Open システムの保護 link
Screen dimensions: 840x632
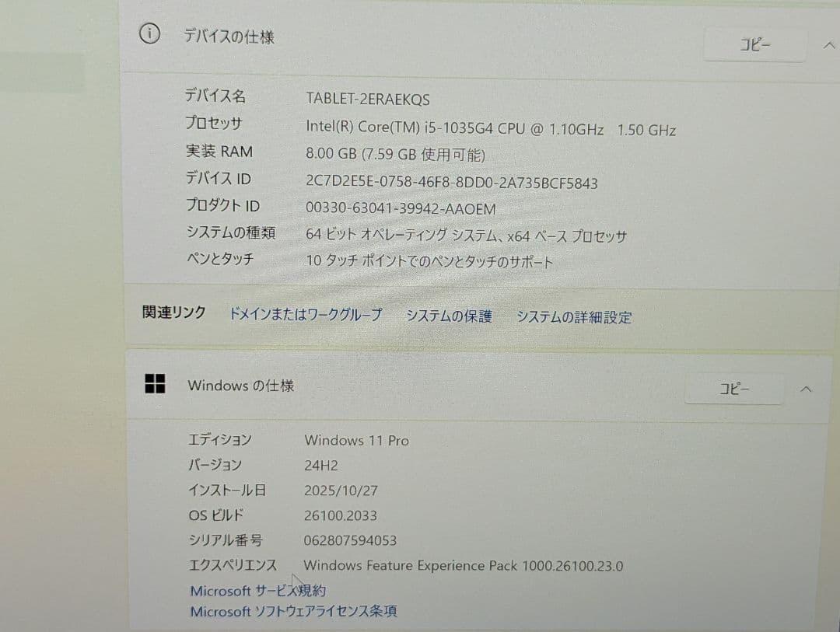tap(449, 316)
